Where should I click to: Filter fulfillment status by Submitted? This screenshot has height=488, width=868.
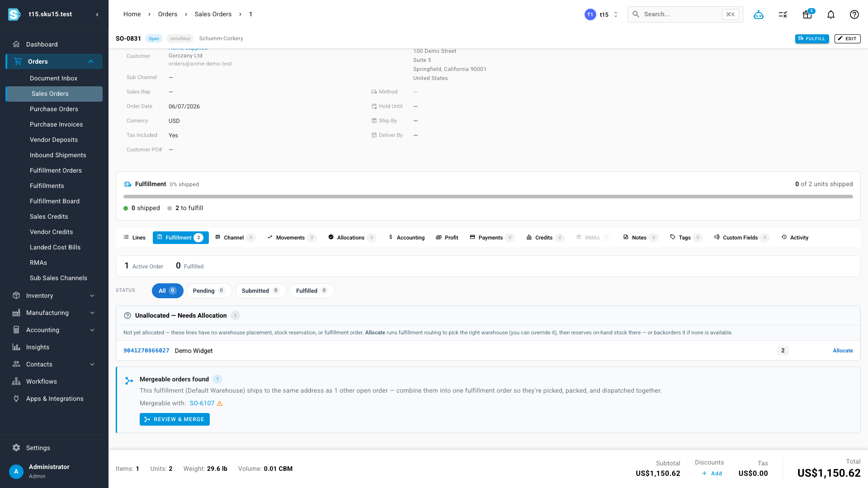click(260, 291)
